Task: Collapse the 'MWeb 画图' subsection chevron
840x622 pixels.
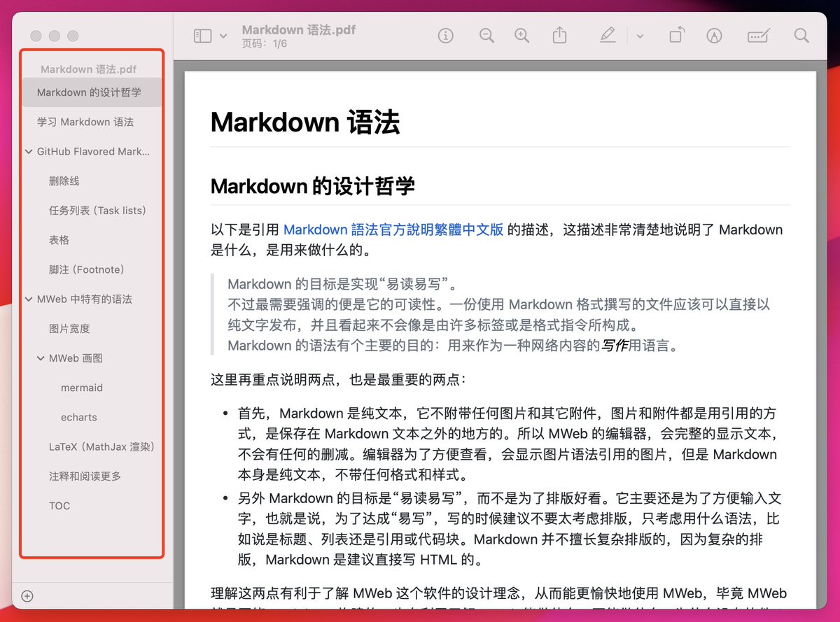Action: point(41,358)
